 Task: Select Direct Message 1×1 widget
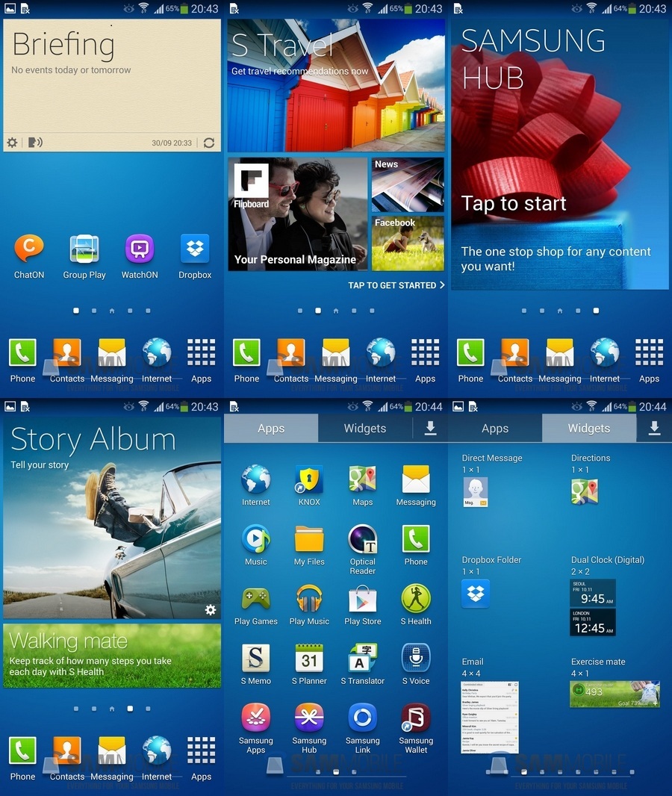(476, 492)
